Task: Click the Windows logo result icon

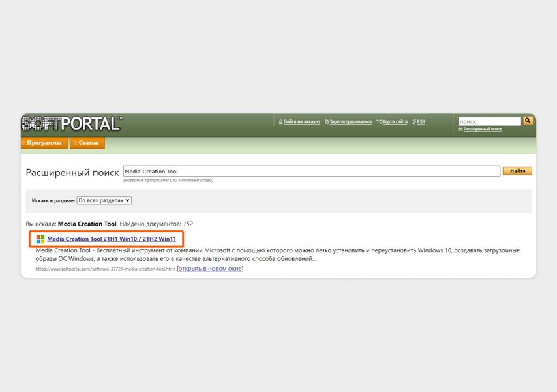Action: click(x=40, y=239)
